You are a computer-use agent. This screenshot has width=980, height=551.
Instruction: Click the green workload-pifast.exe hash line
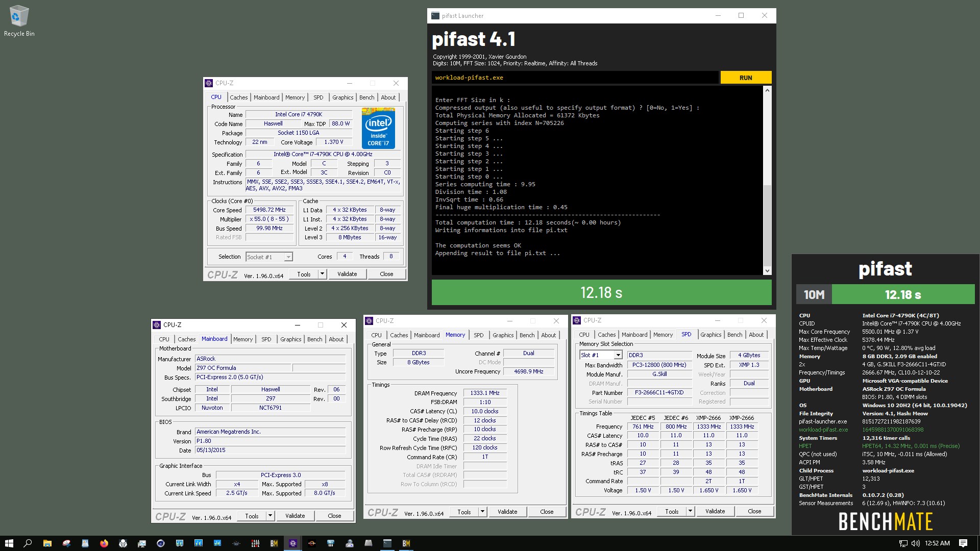tap(862, 430)
